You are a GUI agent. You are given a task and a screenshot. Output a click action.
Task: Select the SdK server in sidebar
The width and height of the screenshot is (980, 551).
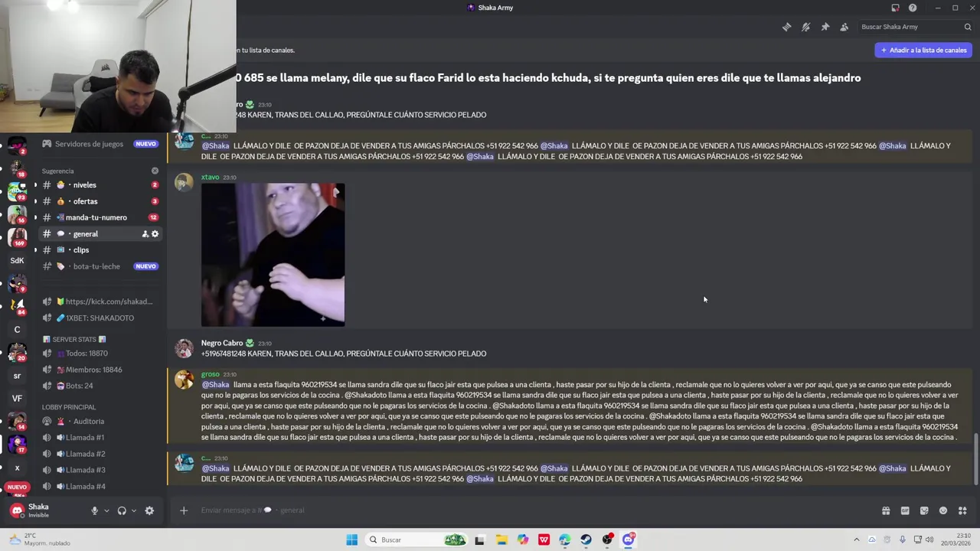17,260
